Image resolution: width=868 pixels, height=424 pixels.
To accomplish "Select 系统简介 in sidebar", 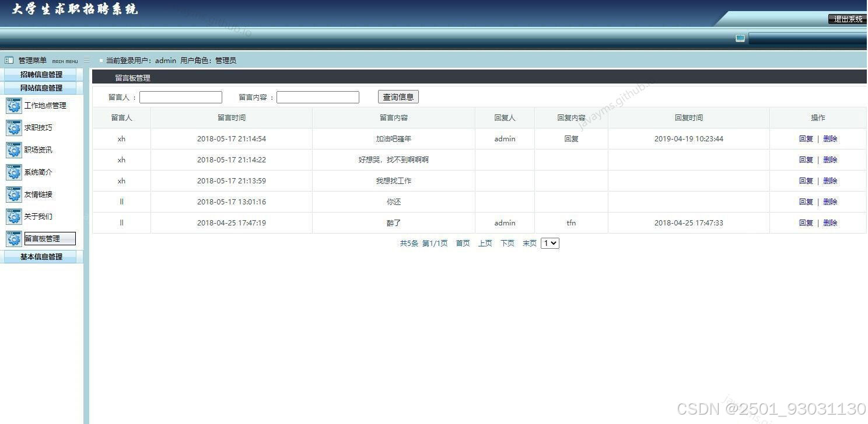I will (38, 172).
